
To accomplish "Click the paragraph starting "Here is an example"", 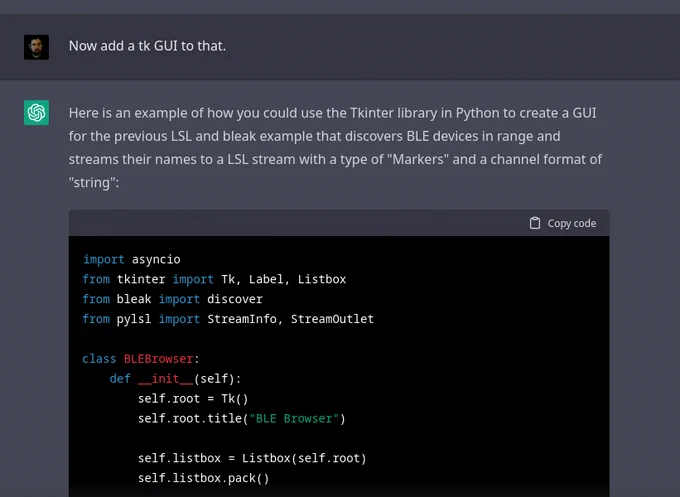I will 335,147.
